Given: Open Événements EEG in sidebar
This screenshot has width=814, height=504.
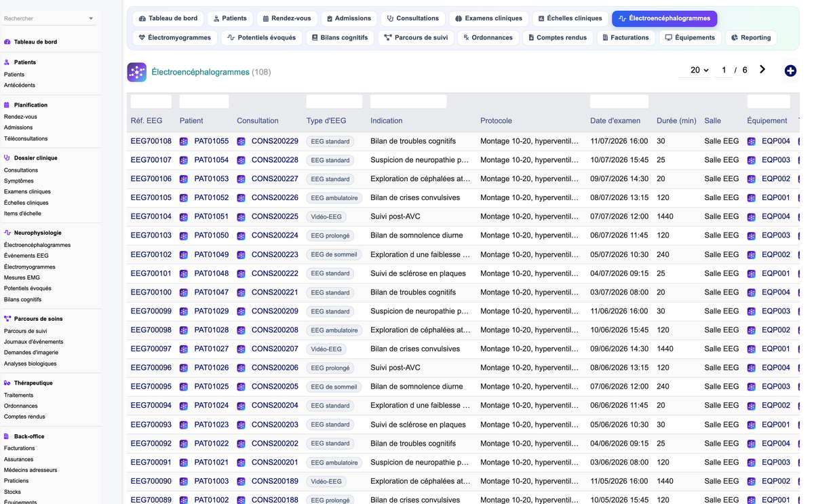Looking at the screenshot, I should (26, 256).
